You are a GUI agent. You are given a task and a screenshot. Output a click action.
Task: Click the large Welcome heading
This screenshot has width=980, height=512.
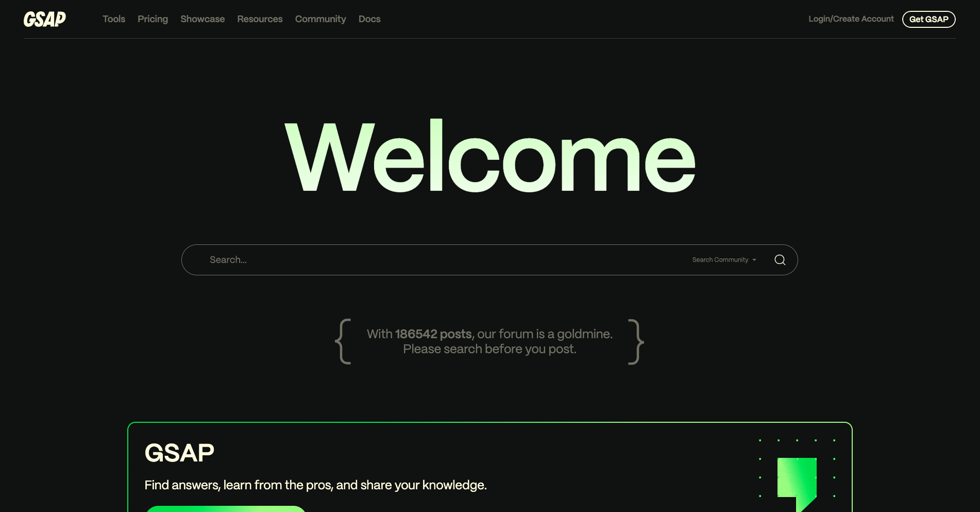[489, 157]
